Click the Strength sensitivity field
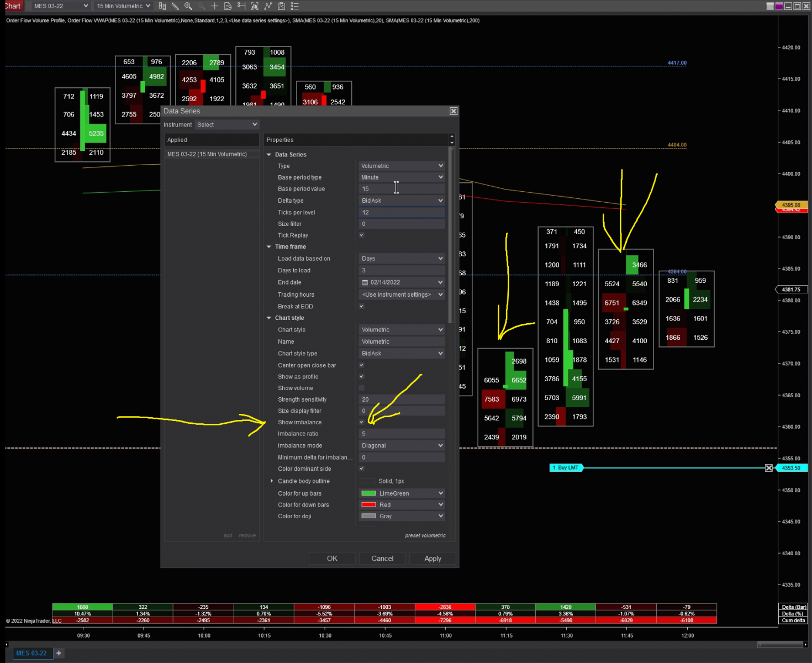 click(x=402, y=399)
